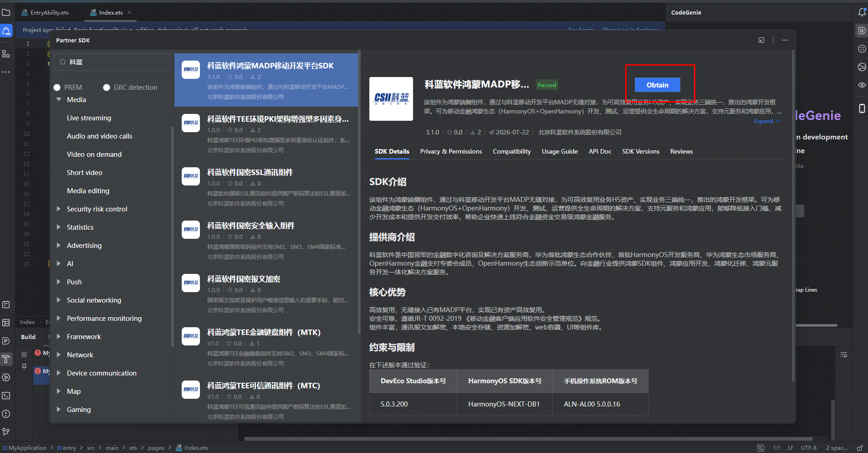
Task: Select Live streaming under Media
Action: [x=89, y=118]
